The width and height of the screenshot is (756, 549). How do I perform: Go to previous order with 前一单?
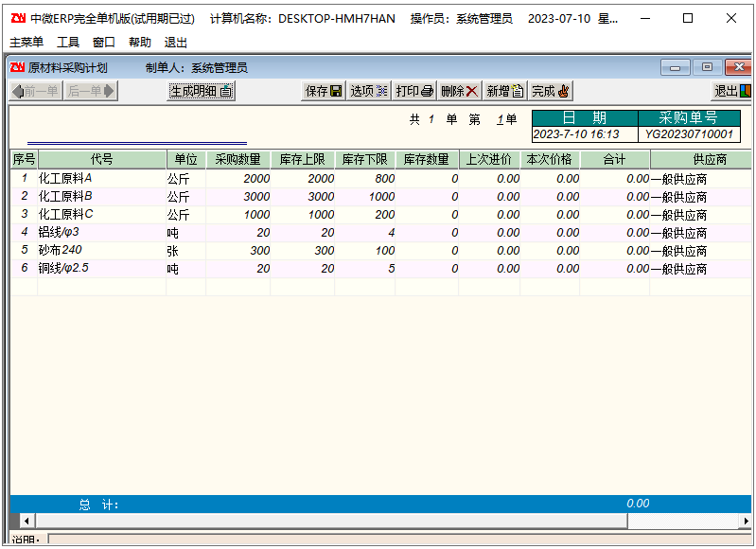pyautogui.click(x=36, y=91)
